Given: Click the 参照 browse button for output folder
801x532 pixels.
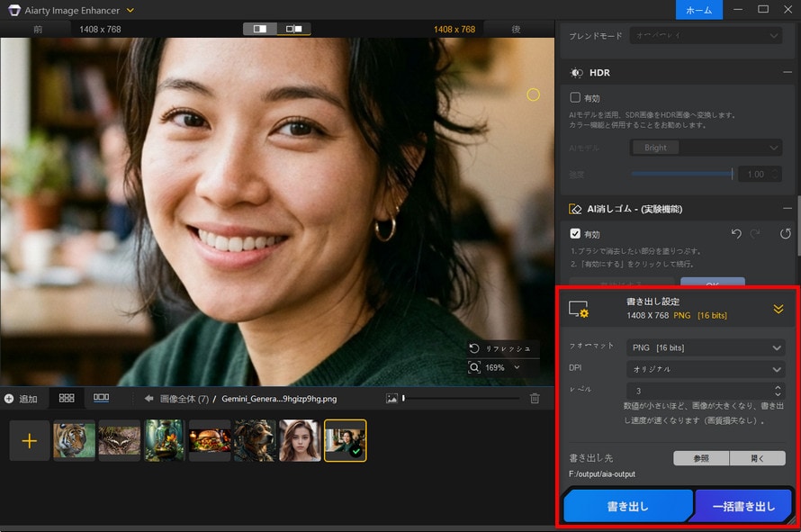Looking at the screenshot, I should point(700,457).
